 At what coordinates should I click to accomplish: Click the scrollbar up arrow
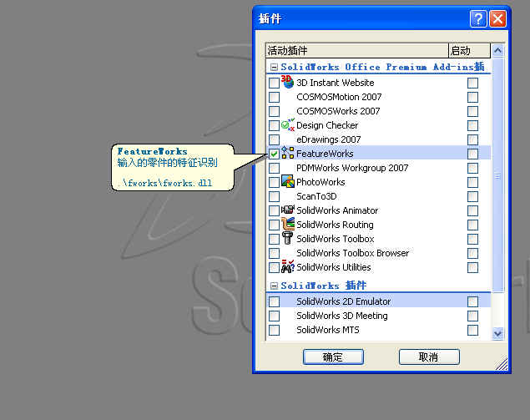(497, 51)
